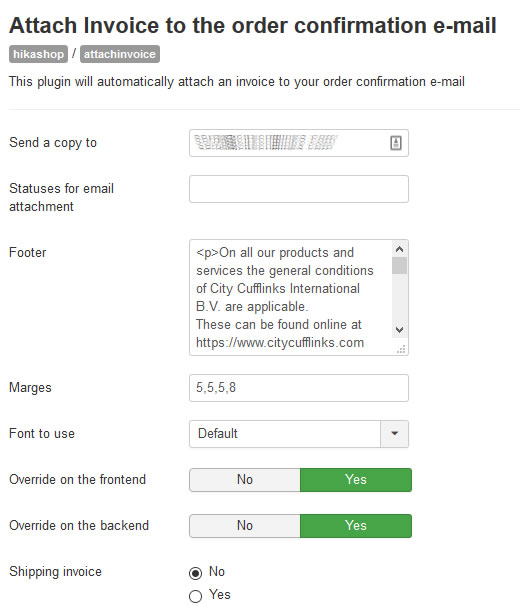Image resolution: width=520 pixels, height=612 pixels.
Task: Click the attachinvoice tag badge
Action: click(120, 54)
